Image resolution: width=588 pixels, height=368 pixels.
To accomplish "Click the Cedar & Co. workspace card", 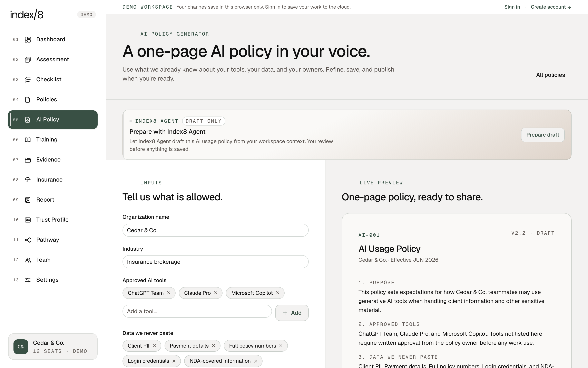I will pyautogui.click(x=53, y=347).
